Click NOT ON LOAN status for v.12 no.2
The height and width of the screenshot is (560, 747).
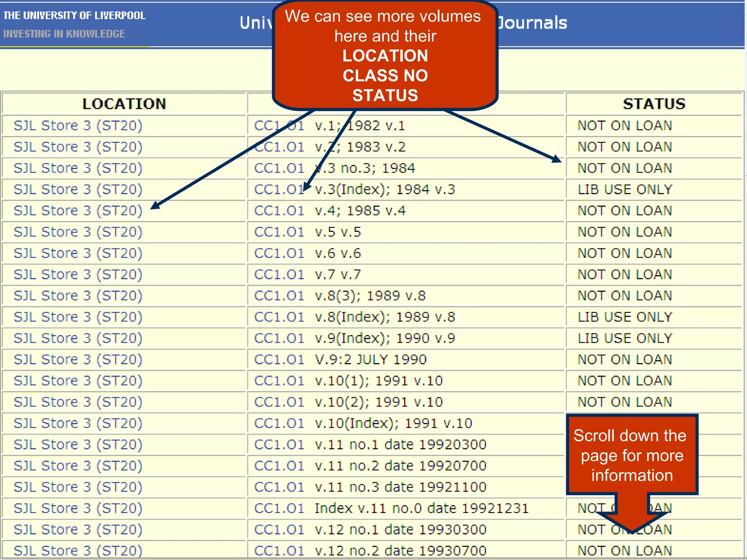coord(625,551)
